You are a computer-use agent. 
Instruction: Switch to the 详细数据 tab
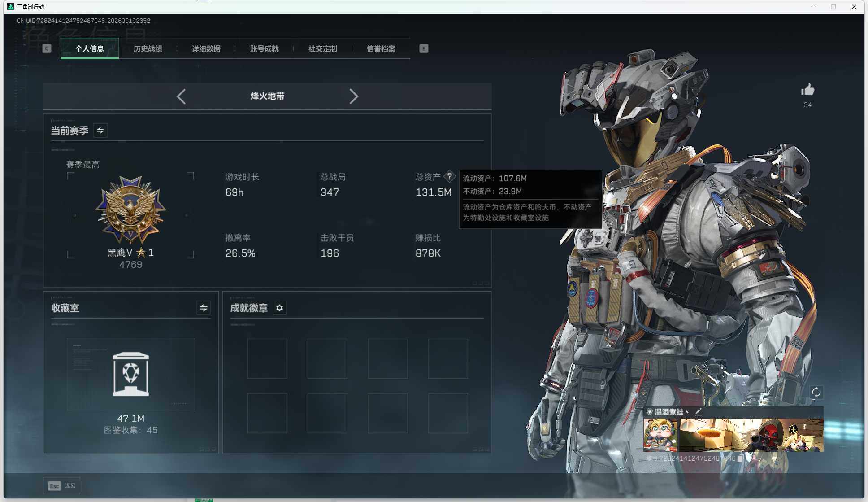[x=206, y=48]
